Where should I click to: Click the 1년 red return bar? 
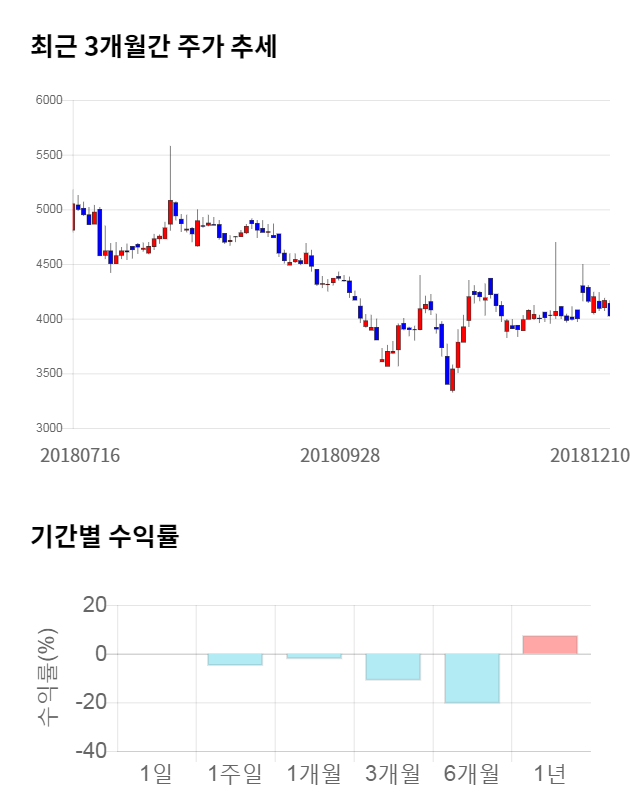pyautogui.click(x=550, y=645)
